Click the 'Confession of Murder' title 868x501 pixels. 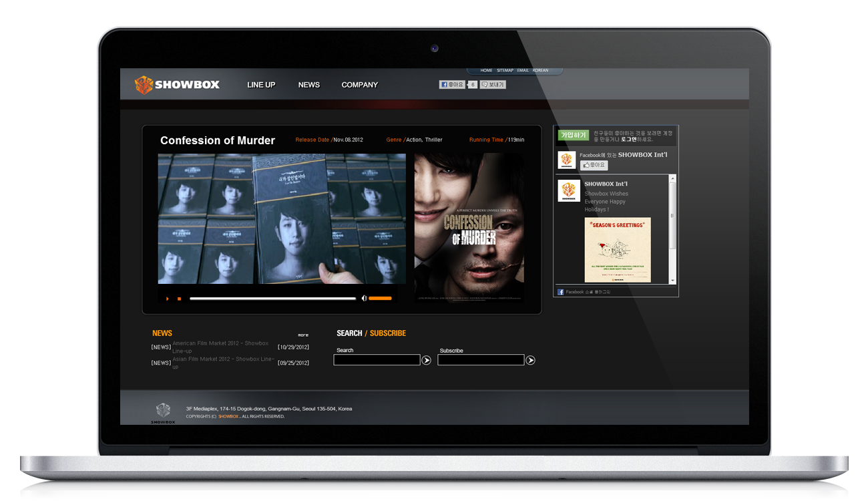(x=218, y=140)
